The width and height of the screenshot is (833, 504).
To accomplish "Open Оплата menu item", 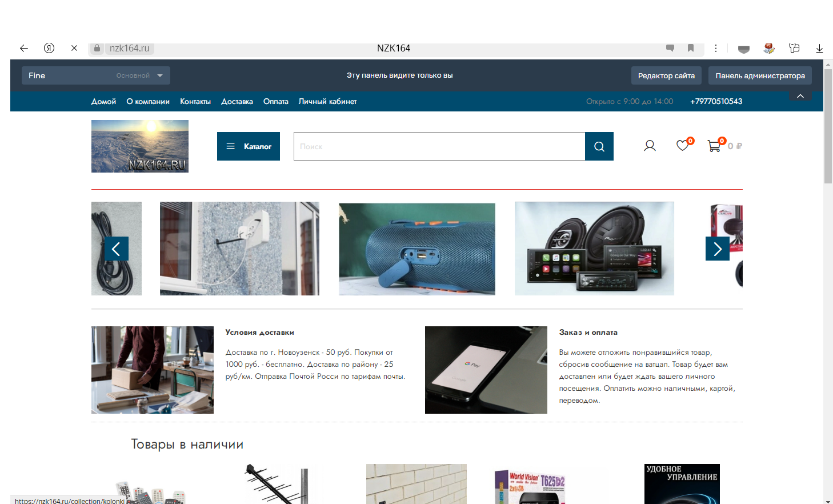I will 276,101.
